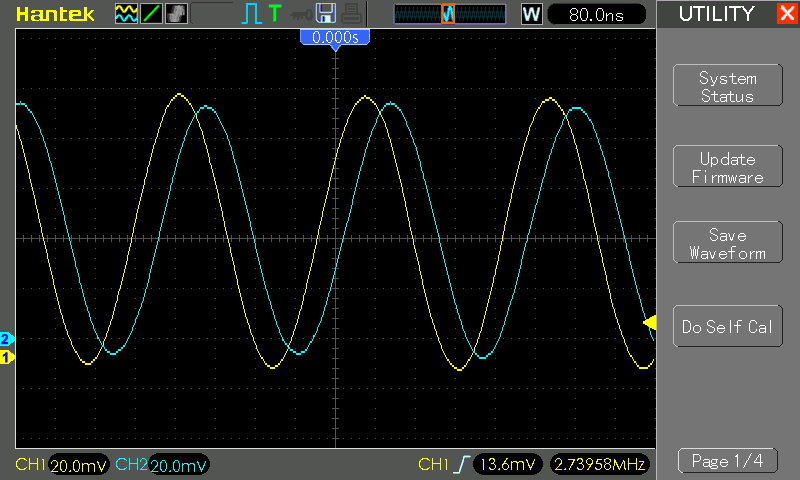Click the trigger source CH1 label
The height and width of the screenshot is (480, 800).
[x=433, y=464]
